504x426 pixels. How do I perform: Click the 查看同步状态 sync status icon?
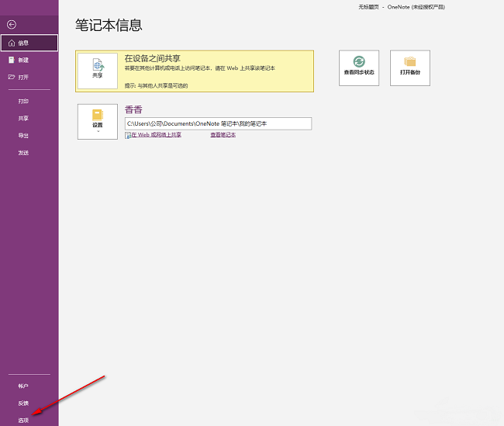tap(359, 68)
